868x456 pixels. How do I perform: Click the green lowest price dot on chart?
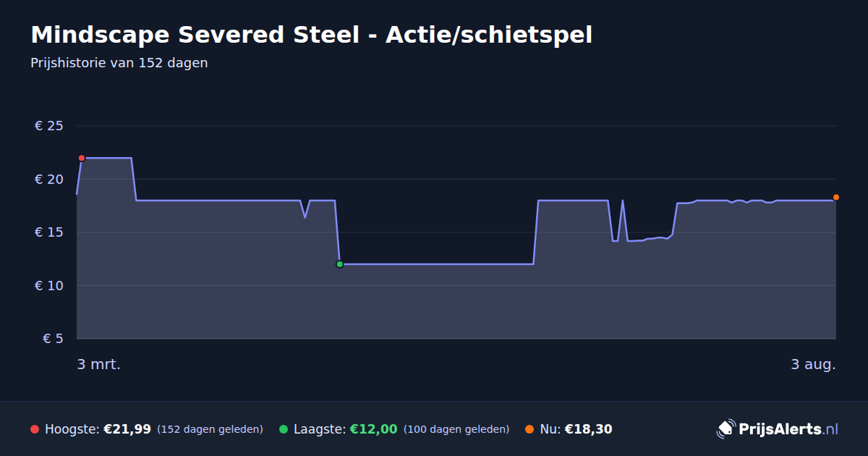339,264
